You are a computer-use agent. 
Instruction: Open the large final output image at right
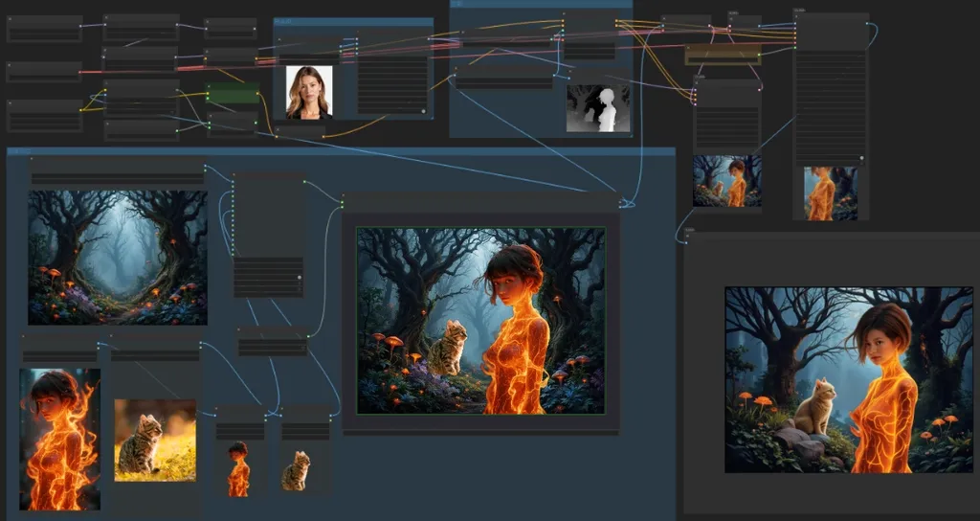click(849, 379)
